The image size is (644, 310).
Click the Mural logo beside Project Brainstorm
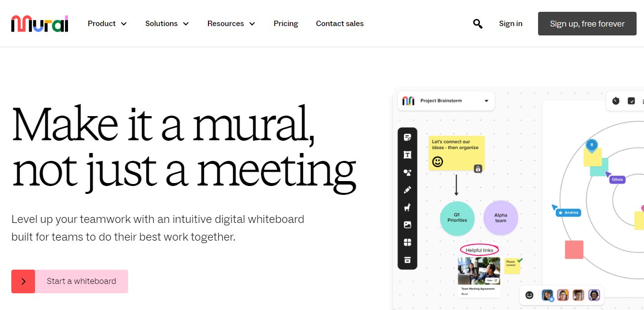pos(408,101)
